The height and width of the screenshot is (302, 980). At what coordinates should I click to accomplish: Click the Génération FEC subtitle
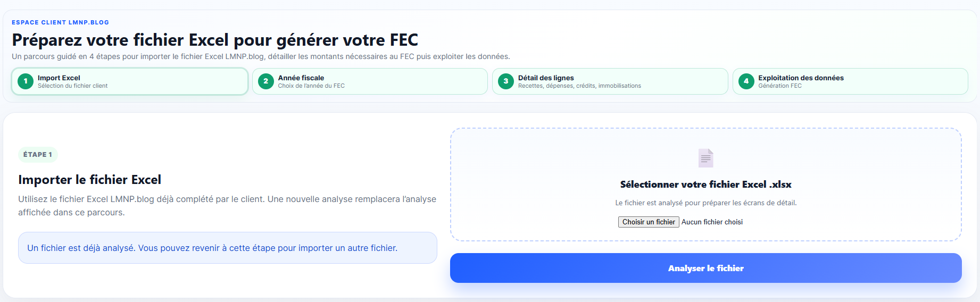(x=780, y=86)
